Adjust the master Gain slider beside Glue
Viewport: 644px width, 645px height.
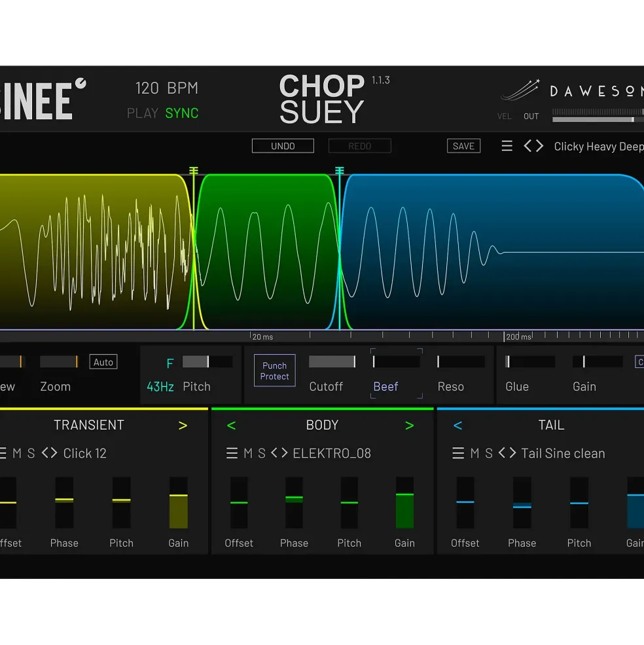tap(598, 361)
